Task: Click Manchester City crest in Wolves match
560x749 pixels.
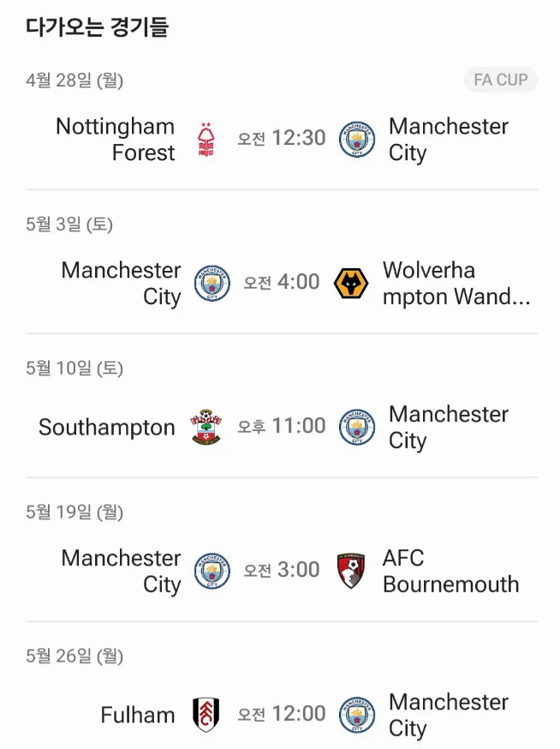Action: pyautogui.click(x=212, y=284)
